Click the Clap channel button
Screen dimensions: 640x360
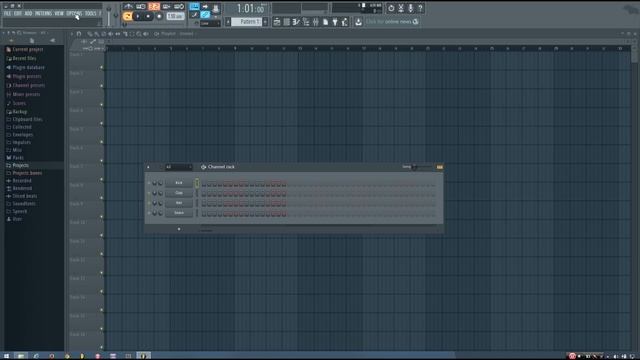(x=179, y=193)
